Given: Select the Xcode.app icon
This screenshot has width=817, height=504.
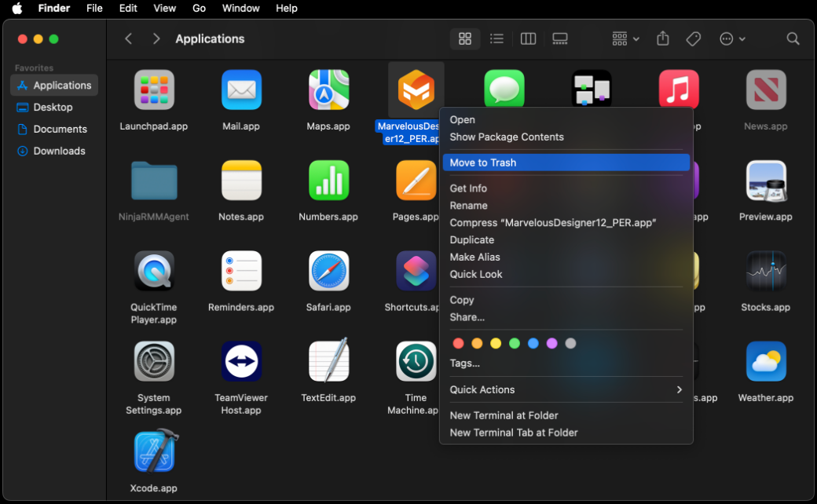Looking at the screenshot, I should (x=156, y=451).
